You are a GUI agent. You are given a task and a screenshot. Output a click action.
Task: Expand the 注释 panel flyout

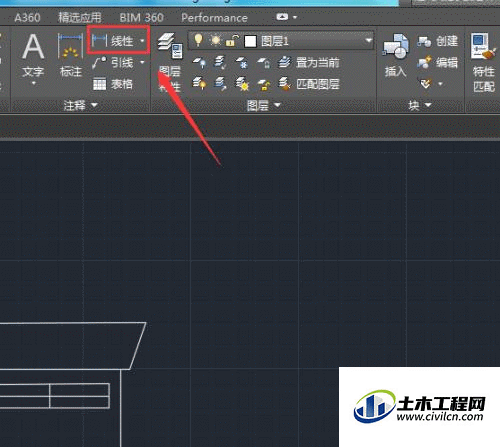pyautogui.click(x=81, y=106)
